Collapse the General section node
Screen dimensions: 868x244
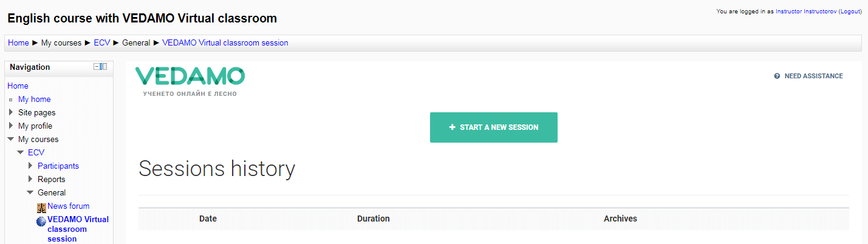point(30,192)
